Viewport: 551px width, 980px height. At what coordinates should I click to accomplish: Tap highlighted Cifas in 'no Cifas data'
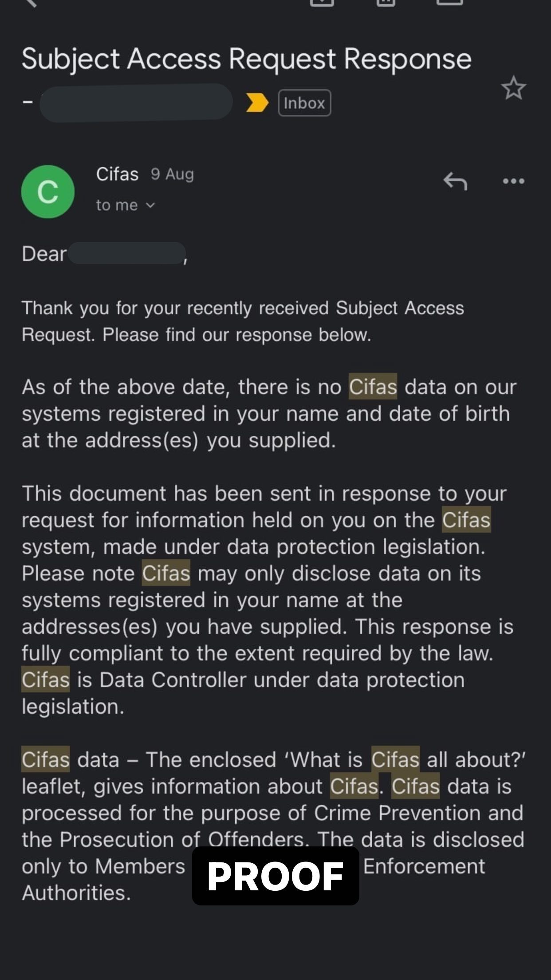[x=373, y=387]
